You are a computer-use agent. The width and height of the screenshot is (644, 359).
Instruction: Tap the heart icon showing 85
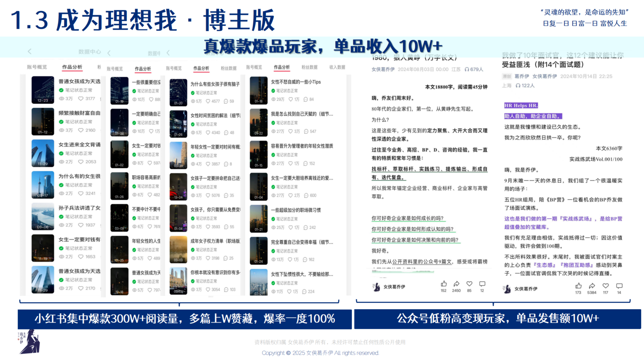[469, 284]
